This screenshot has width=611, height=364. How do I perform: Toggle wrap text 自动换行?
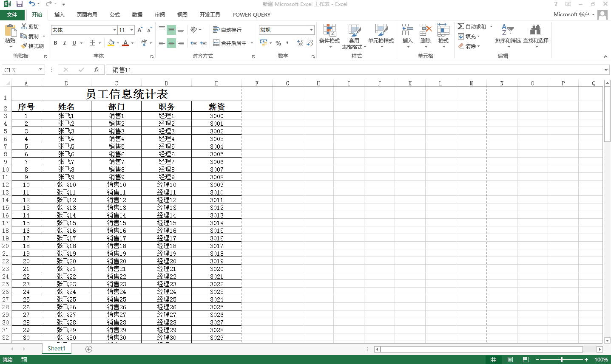point(227,30)
